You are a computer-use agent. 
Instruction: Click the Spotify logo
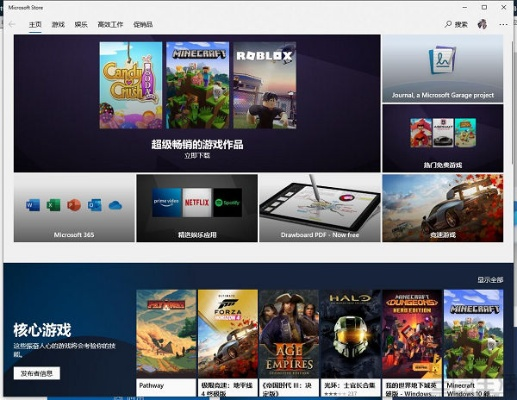(x=228, y=203)
